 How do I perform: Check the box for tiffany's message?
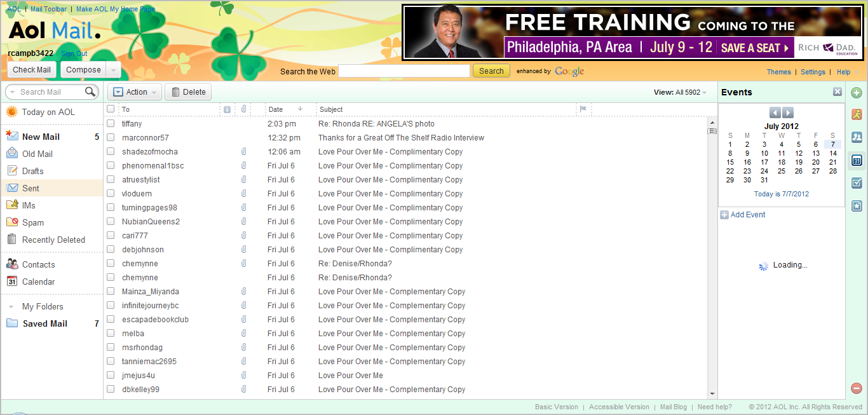(x=111, y=123)
